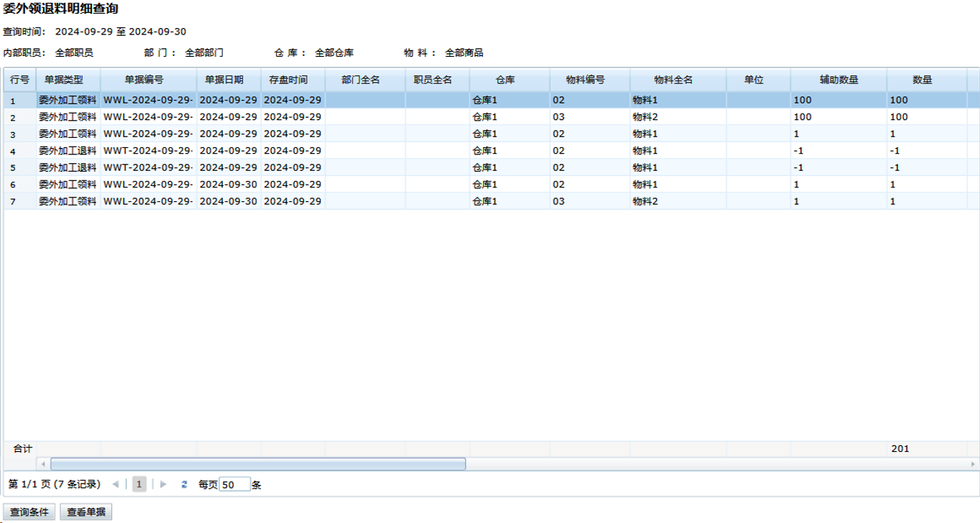The width and height of the screenshot is (980, 523).
Task: Click the 单据日期 column header
Action: coord(224,80)
